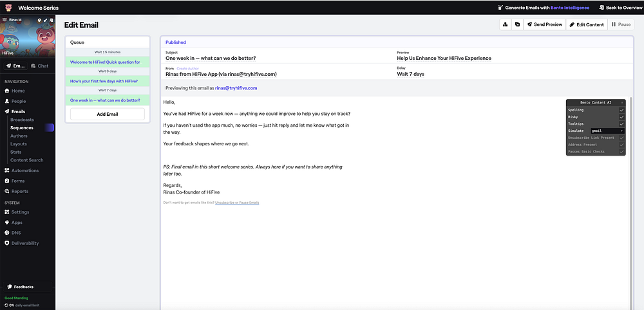Click the Apps plug icon
This screenshot has width=644, height=310.
coord(7,223)
